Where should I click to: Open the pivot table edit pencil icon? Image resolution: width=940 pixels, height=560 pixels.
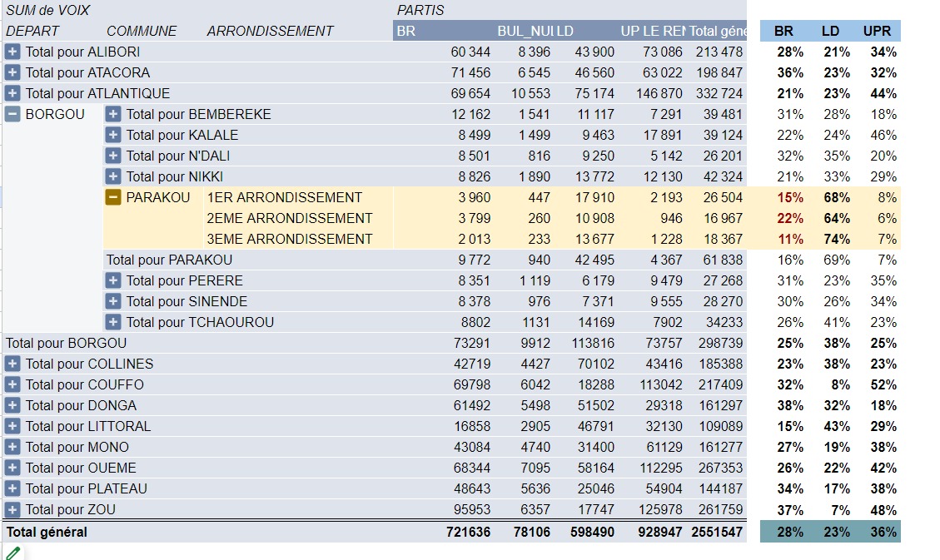(x=12, y=553)
